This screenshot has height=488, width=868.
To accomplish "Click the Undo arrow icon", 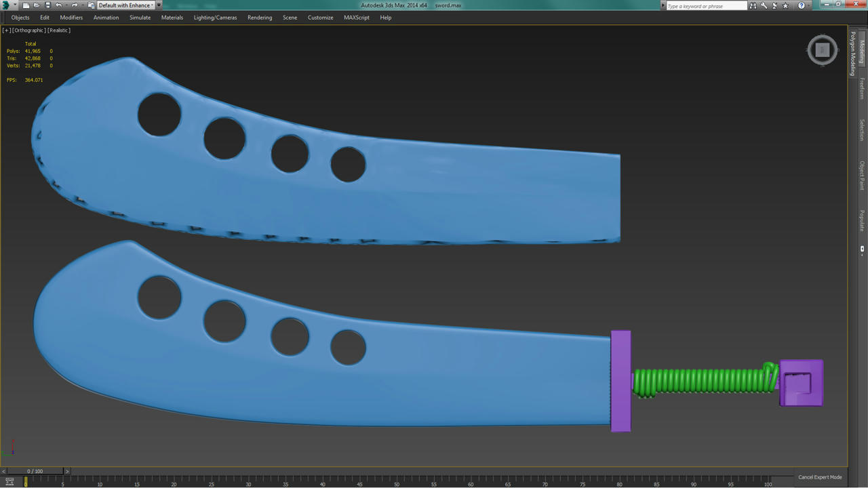I will click(x=59, y=5).
